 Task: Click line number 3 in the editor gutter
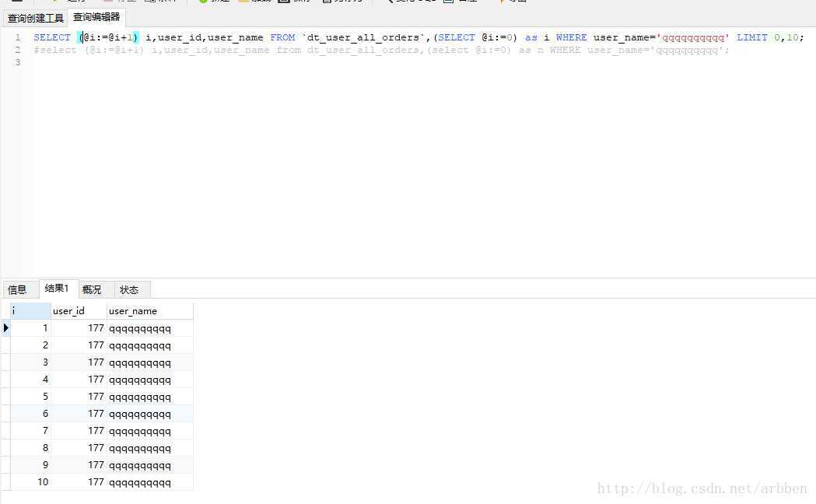pyautogui.click(x=18, y=62)
